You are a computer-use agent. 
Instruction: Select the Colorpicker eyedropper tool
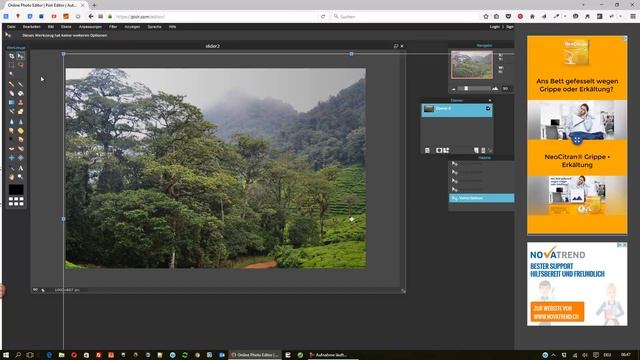pos(11,168)
